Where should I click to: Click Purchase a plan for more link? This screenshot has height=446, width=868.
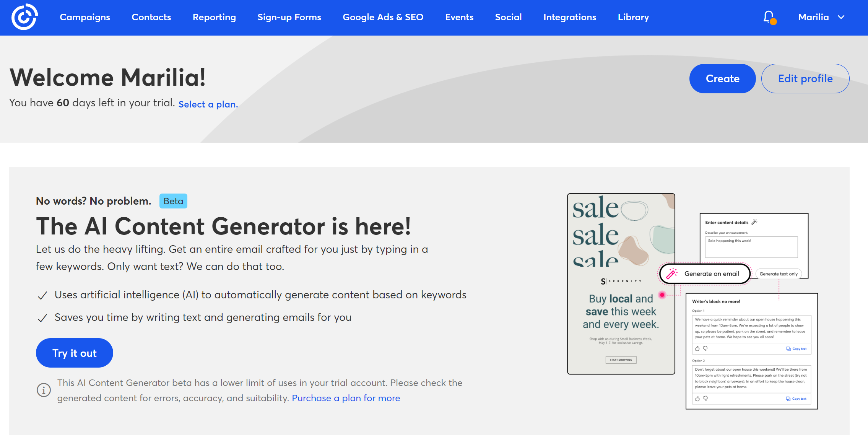346,398
